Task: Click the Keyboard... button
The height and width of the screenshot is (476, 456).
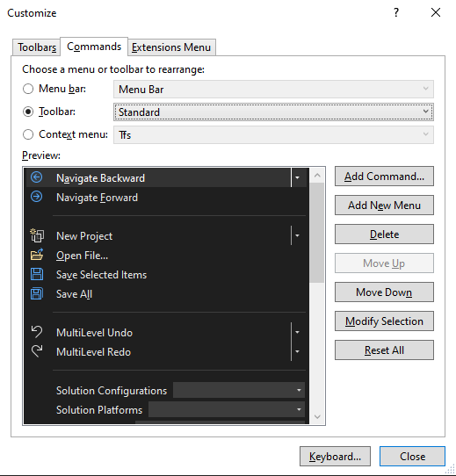Action: (x=335, y=457)
